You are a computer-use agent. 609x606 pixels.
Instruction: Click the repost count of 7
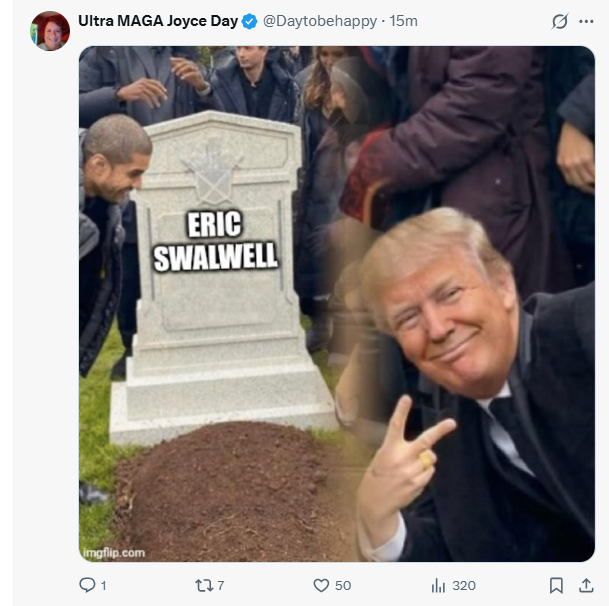(x=220, y=585)
